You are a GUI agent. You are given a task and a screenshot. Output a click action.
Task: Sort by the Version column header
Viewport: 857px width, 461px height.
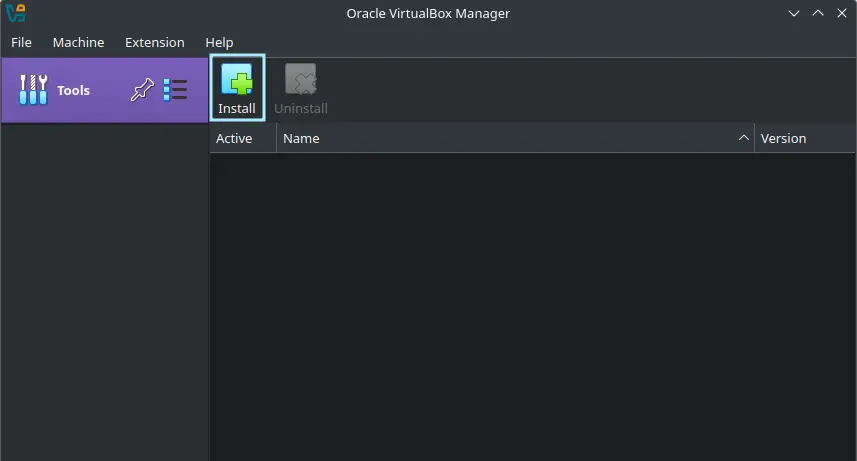805,138
